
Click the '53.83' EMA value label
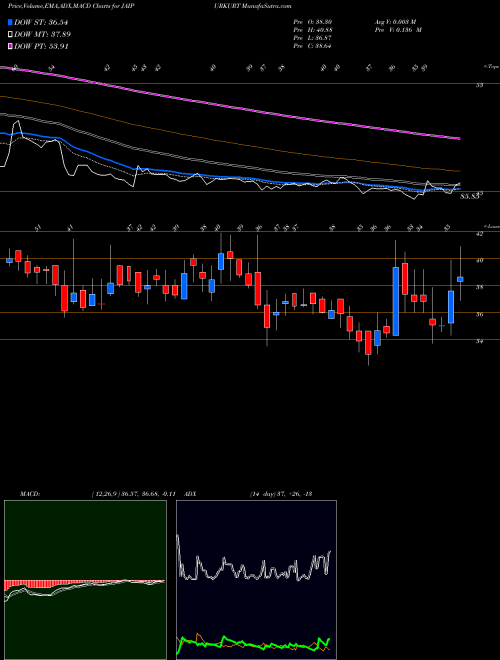[470, 196]
